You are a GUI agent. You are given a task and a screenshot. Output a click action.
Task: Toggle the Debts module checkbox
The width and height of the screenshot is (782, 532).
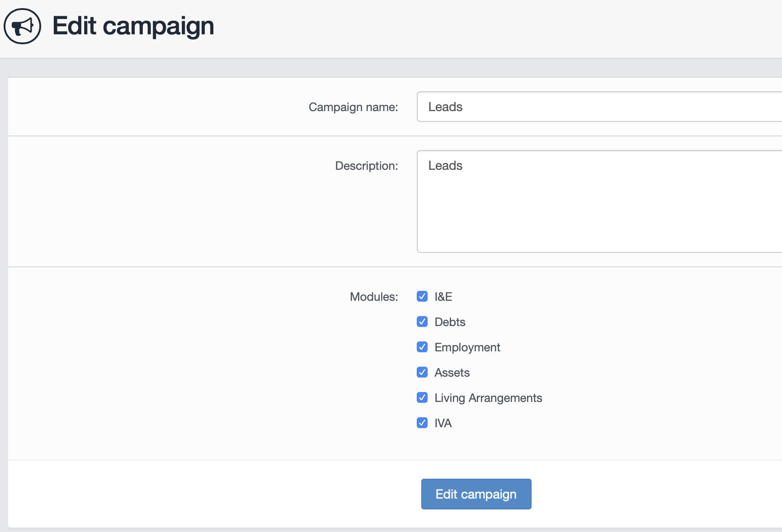point(422,322)
